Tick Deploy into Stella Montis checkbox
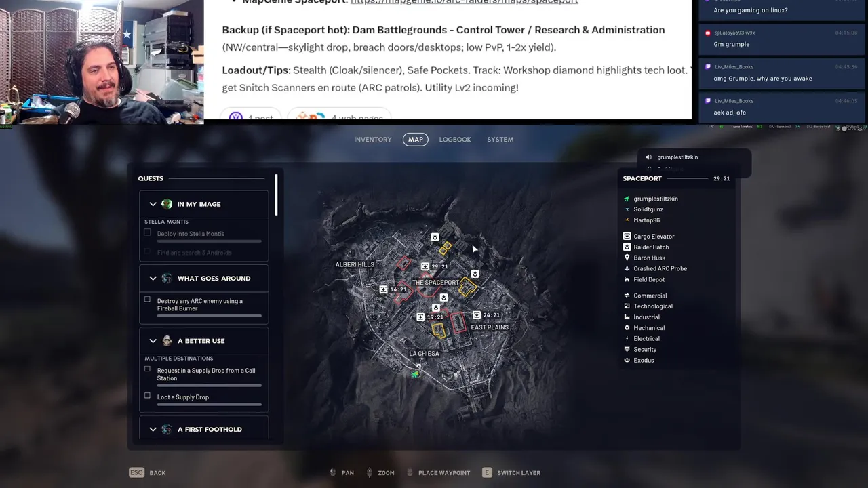868x488 pixels. [x=147, y=232]
